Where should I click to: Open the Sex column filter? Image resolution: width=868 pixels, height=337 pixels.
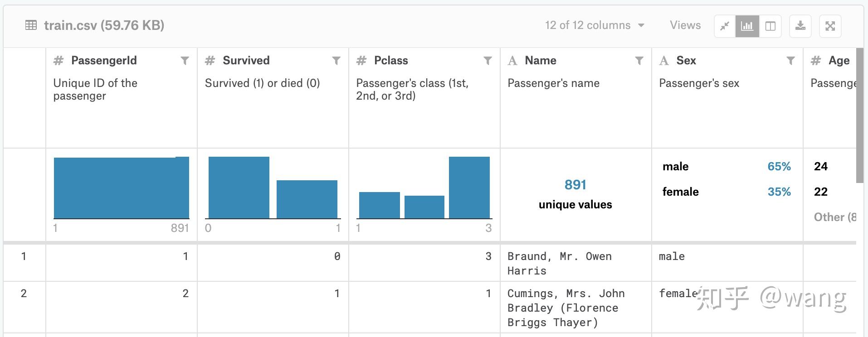point(790,61)
